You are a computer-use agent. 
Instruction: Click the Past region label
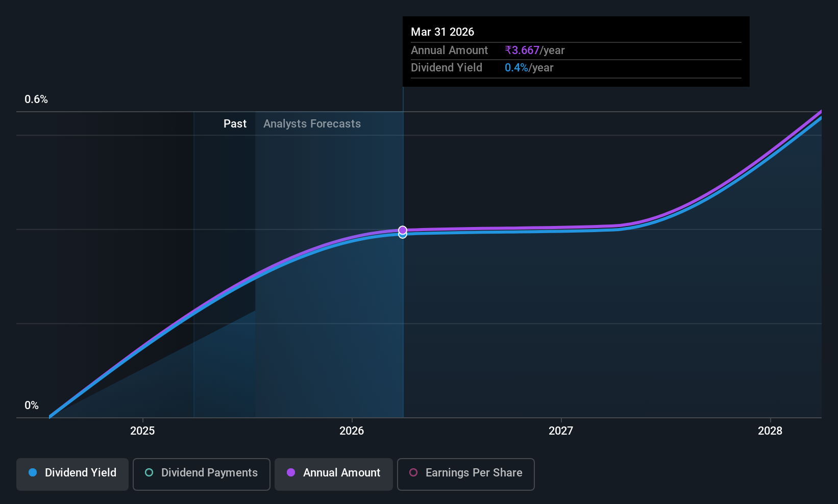(x=235, y=124)
